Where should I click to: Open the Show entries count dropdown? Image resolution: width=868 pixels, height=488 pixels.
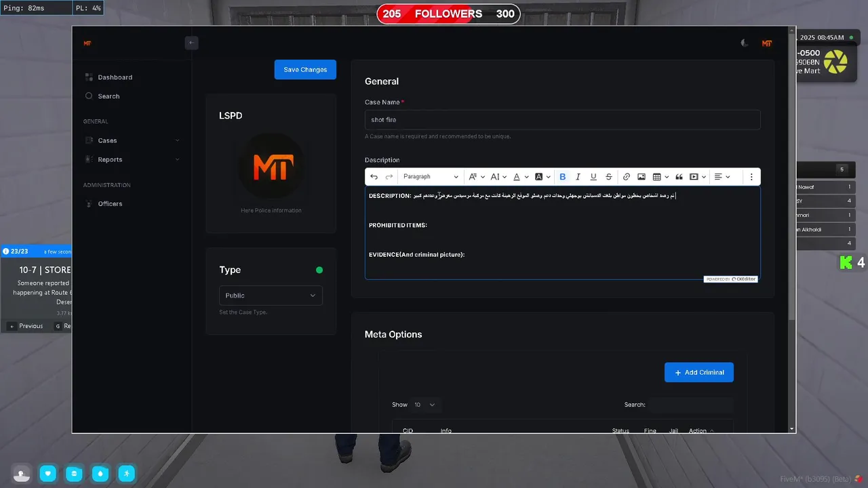426,405
